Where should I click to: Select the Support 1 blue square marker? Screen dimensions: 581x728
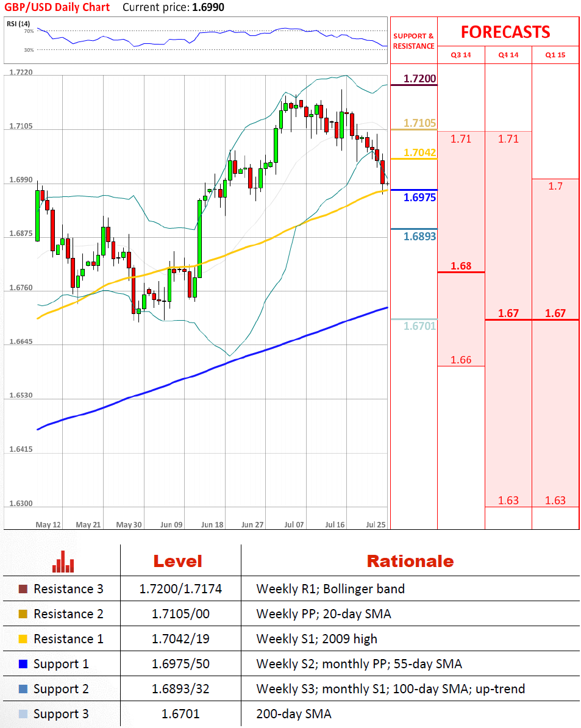[23, 664]
